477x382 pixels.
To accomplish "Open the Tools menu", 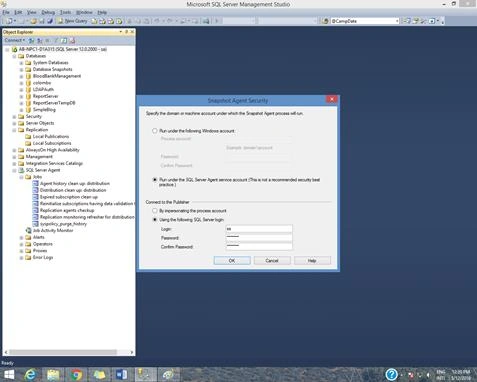I will (65, 12).
